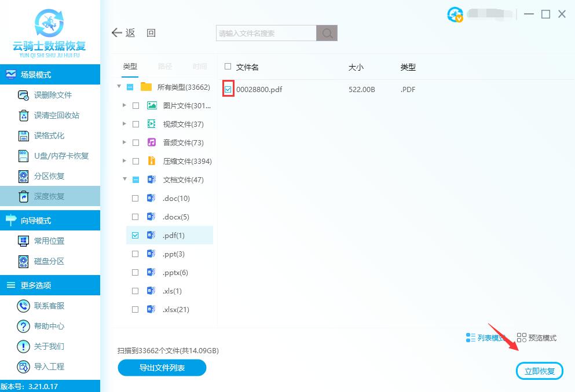Choose the 误格式化 format recovery icon
Screen dimensions: 575x392
tap(24, 135)
